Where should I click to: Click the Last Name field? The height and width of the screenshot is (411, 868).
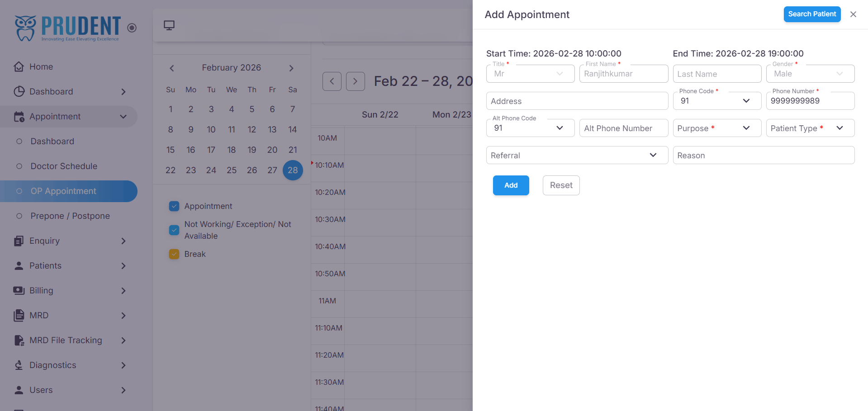tap(717, 74)
